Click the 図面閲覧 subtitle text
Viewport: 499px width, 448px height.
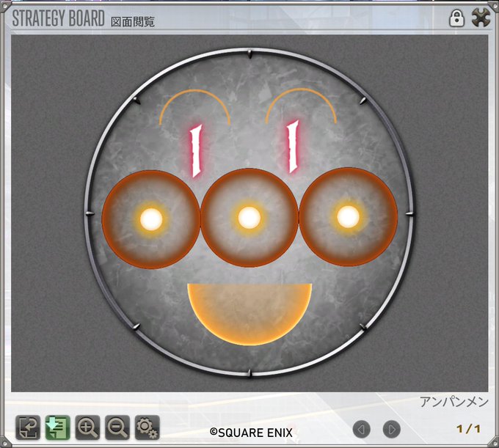(x=133, y=21)
